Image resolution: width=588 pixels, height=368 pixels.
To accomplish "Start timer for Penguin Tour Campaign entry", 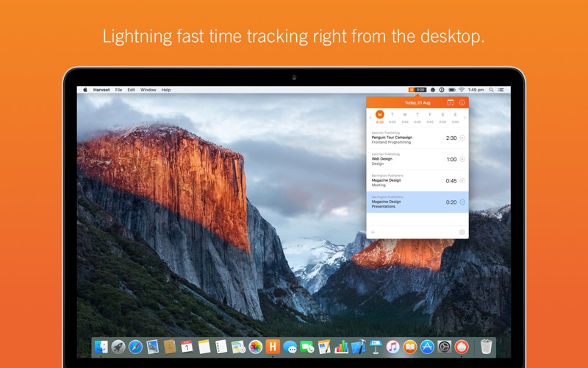I will [462, 138].
